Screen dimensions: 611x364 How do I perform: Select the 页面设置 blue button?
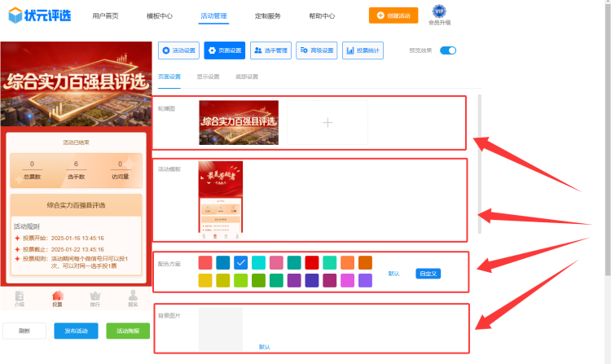click(x=225, y=50)
